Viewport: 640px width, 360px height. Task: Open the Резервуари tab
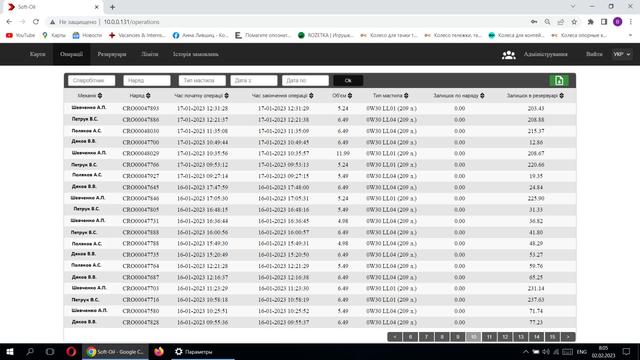pyautogui.click(x=112, y=54)
